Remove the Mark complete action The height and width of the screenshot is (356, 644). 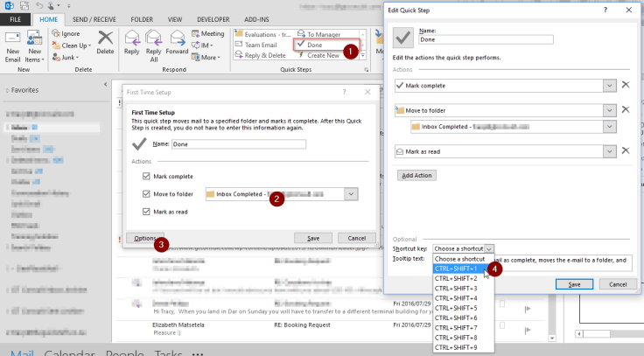pyautogui.click(x=626, y=85)
